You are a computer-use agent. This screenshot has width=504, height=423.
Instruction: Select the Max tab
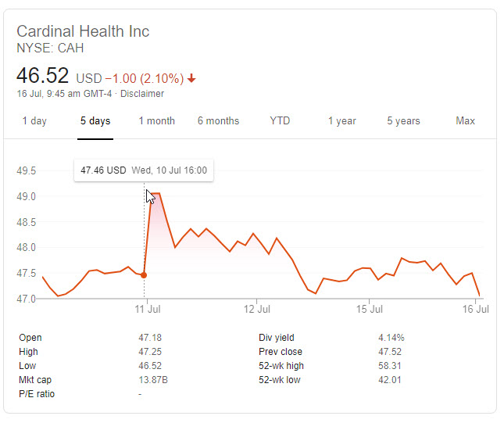(x=465, y=121)
